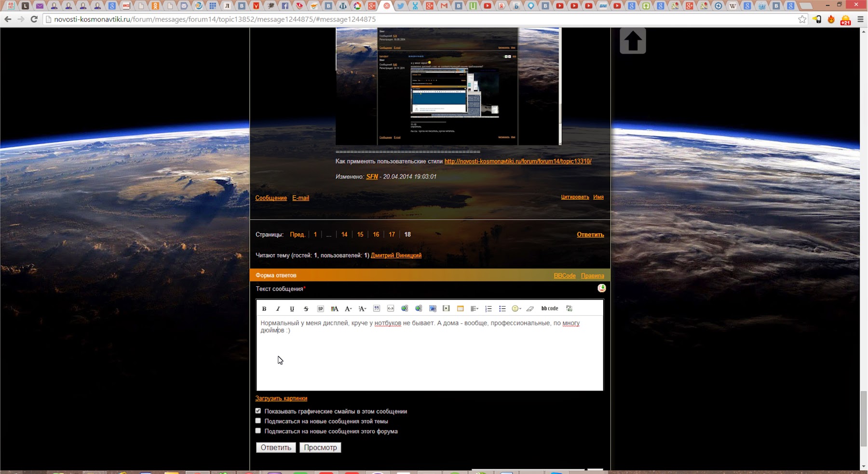Go to page 17 of the topic

pos(392,235)
